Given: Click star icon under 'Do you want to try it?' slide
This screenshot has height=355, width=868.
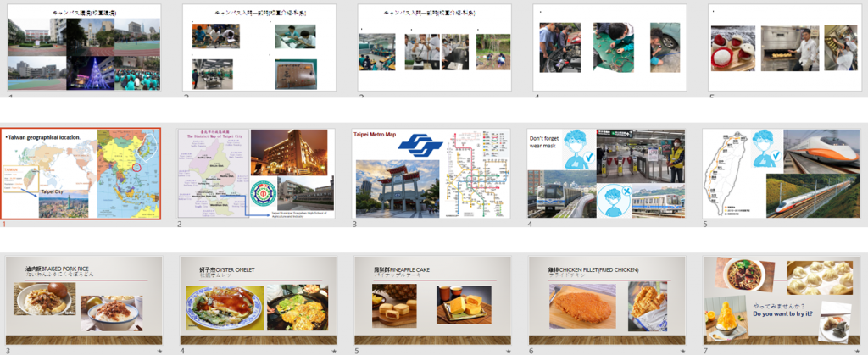Looking at the screenshot, I should click(x=858, y=350).
